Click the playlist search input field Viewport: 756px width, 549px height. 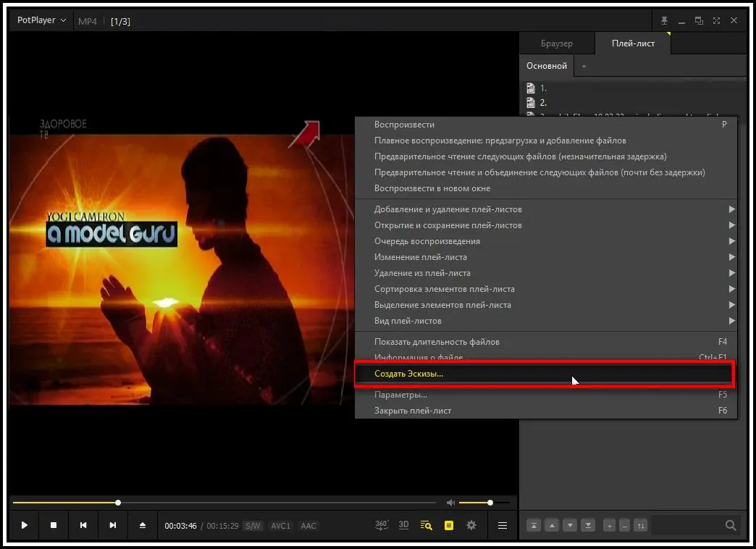(x=687, y=525)
